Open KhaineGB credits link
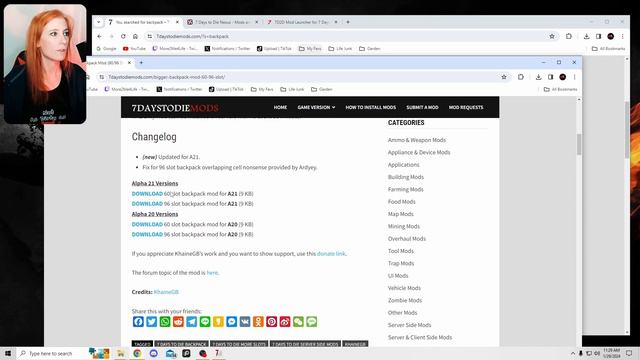This screenshot has width=640, height=360. pyautogui.click(x=166, y=292)
